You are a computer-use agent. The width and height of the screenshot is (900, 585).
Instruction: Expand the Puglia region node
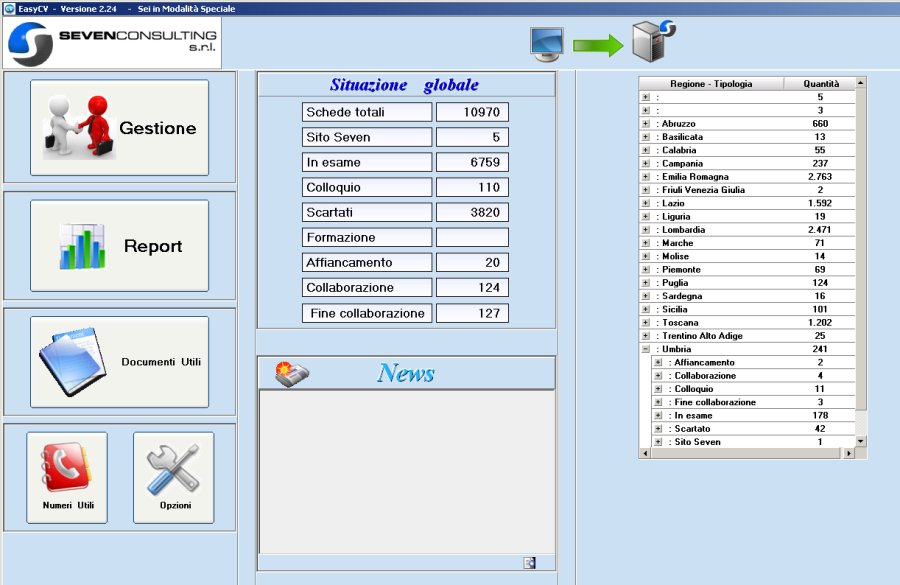click(x=646, y=282)
